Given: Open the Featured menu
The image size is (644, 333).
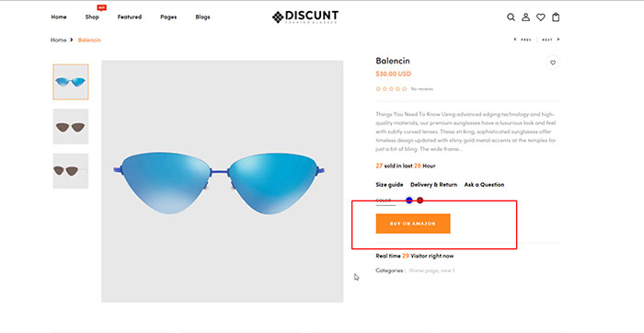Looking at the screenshot, I should (130, 17).
